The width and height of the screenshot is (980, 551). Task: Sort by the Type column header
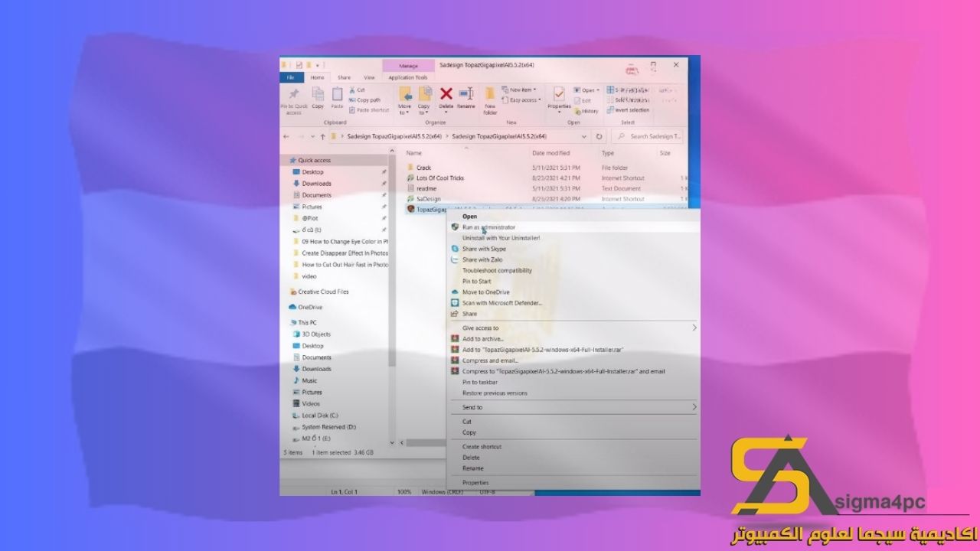pyautogui.click(x=607, y=153)
